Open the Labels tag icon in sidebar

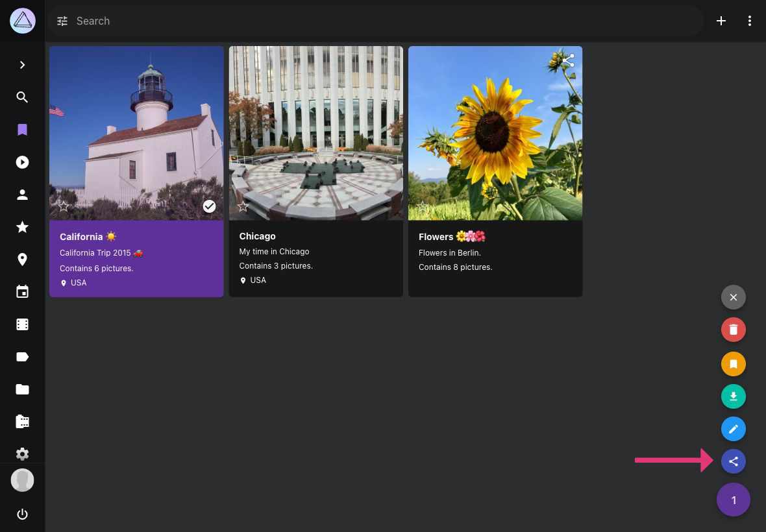(22, 356)
